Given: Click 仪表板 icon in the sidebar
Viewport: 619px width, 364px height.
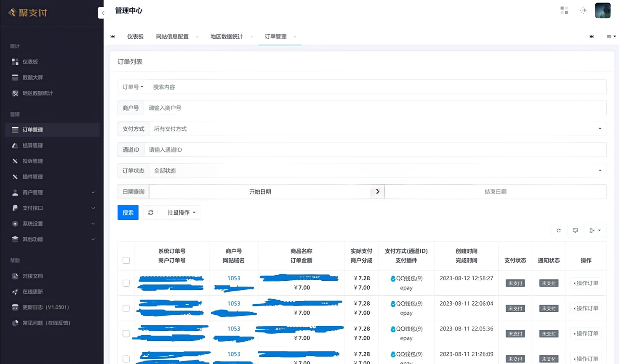Looking at the screenshot, I should pyautogui.click(x=15, y=62).
